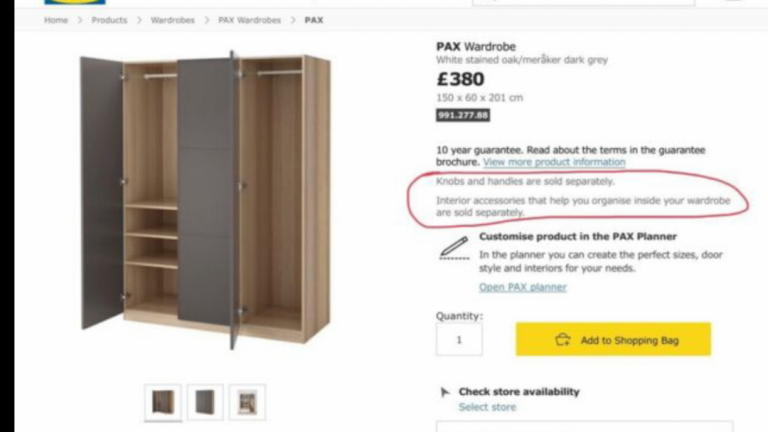The image size is (768, 432).
Task: Click article number 991.277.88 label
Action: click(x=463, y=115)
